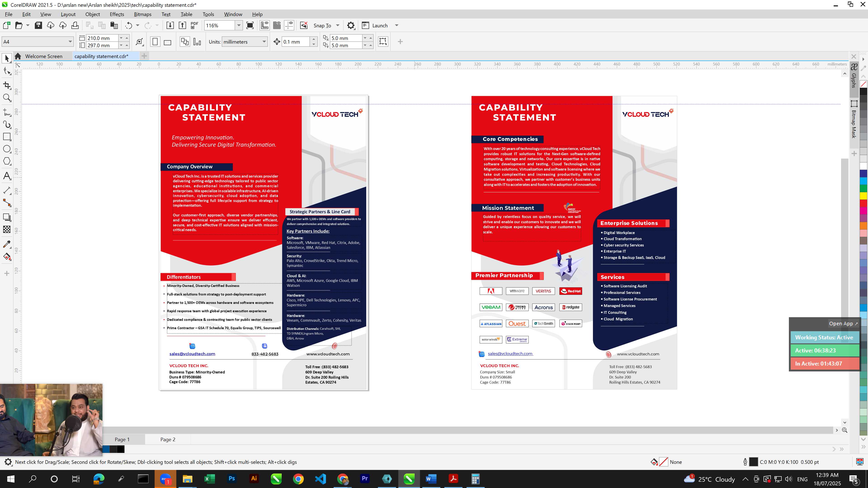Open duplicate distance X dropdown

[x=365, y=38]
